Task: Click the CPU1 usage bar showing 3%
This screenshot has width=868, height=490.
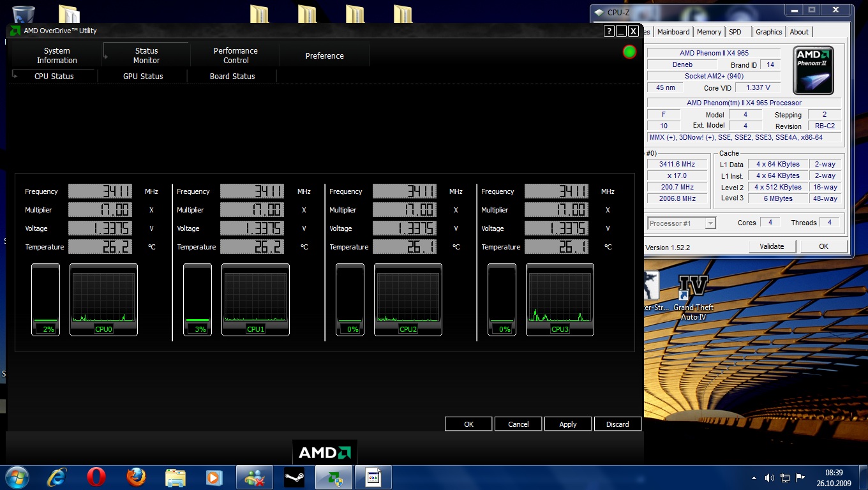Action: pyautogui.click(x=197, y=299)
